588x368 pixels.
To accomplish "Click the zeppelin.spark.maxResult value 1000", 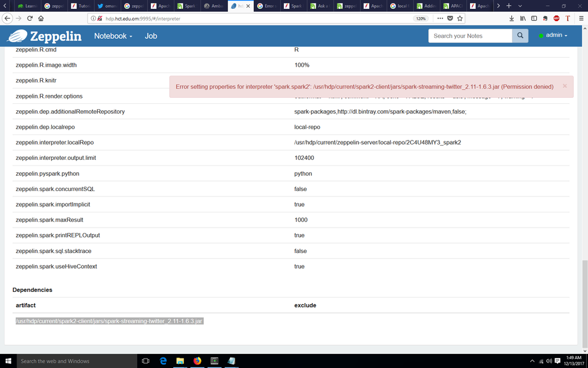I will (x=300, y=219).
